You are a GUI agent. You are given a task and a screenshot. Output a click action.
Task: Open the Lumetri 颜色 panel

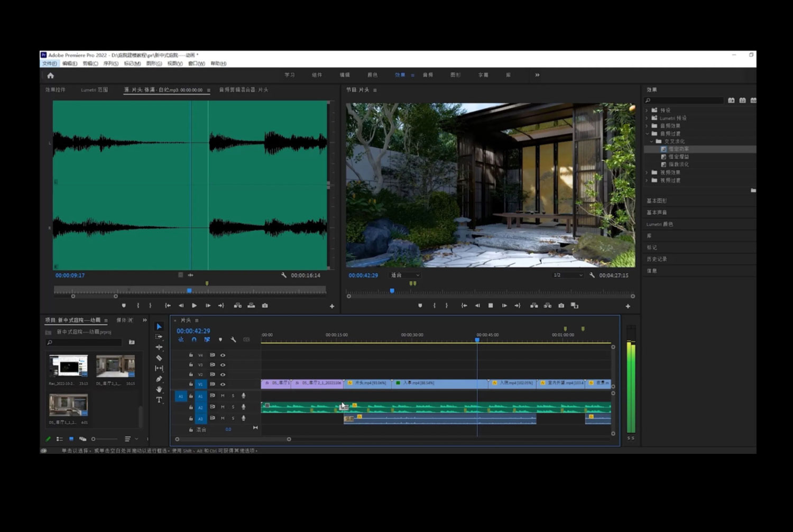point(660,224)
